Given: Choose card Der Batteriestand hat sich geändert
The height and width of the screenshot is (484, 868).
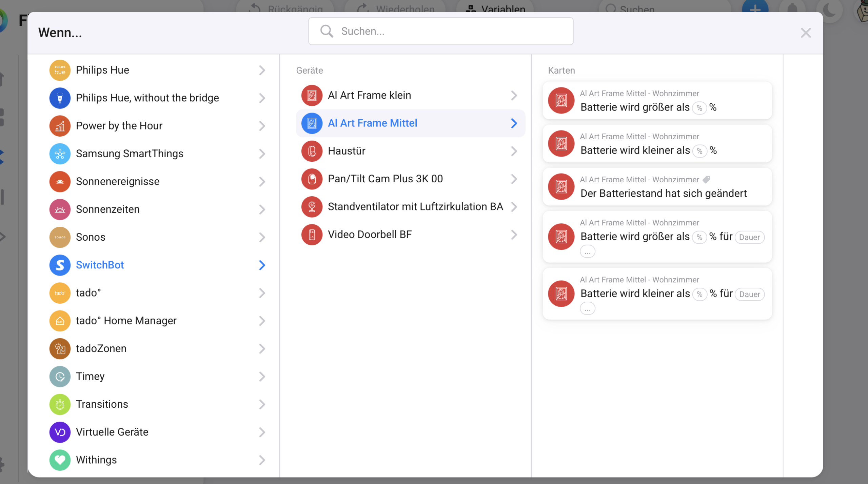Looking at the screenshot, I should [x=657, y=186].
